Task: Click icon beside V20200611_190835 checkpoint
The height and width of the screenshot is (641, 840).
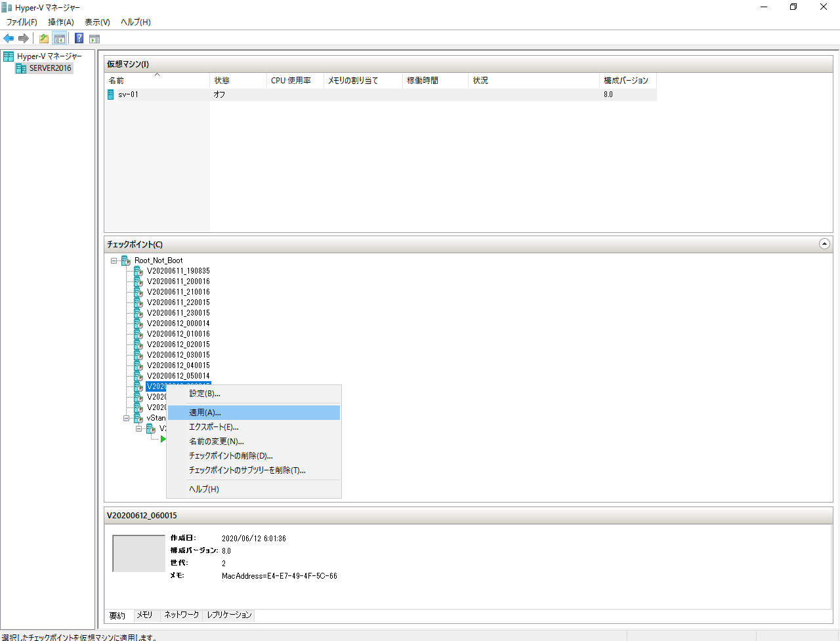Action: click(138, 271)
